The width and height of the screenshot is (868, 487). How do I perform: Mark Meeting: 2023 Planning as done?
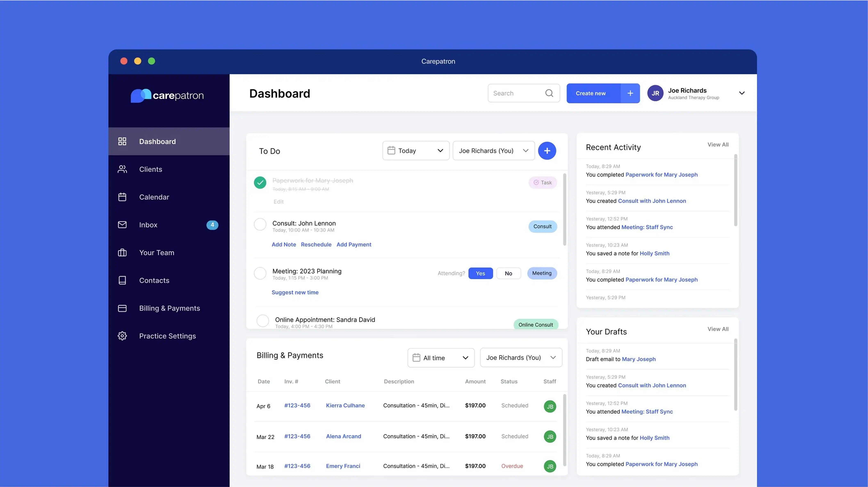260,273
